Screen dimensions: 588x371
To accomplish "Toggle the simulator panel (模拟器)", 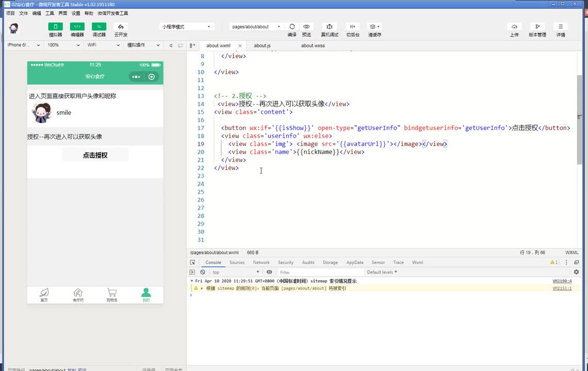I will (x=55, y=27).
